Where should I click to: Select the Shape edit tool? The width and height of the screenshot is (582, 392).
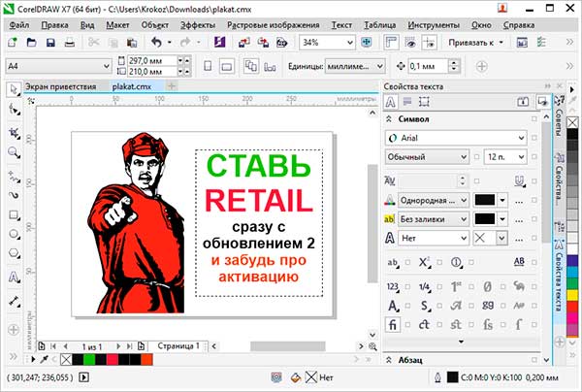(x=15, y=110)
